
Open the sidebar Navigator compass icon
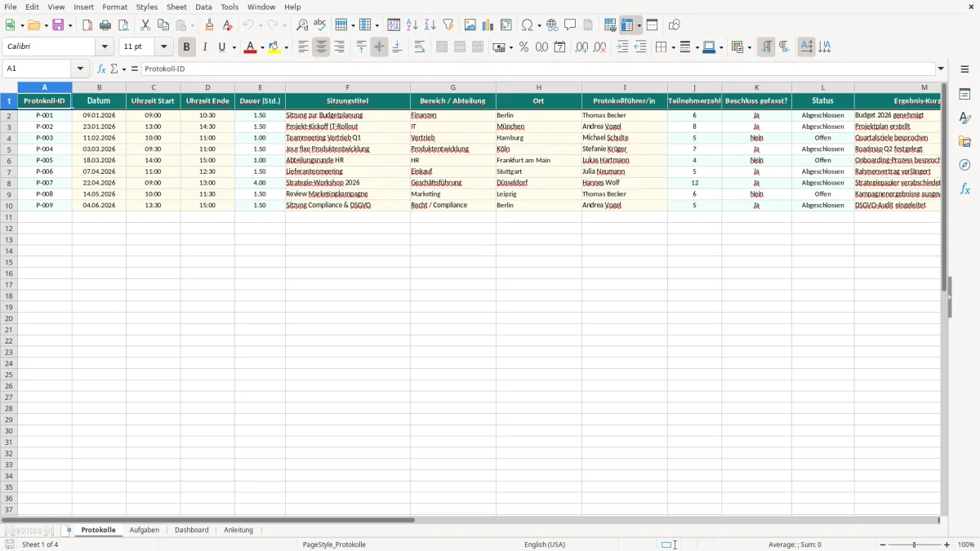964,165
